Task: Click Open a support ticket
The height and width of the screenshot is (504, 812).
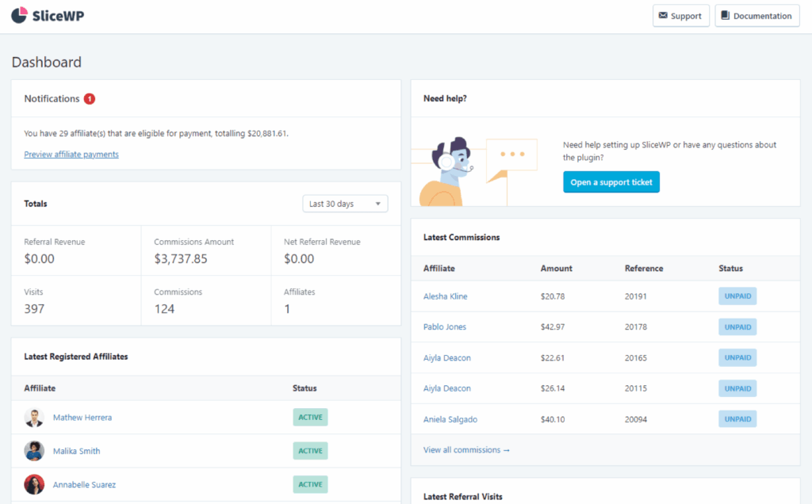Action: 611,181
